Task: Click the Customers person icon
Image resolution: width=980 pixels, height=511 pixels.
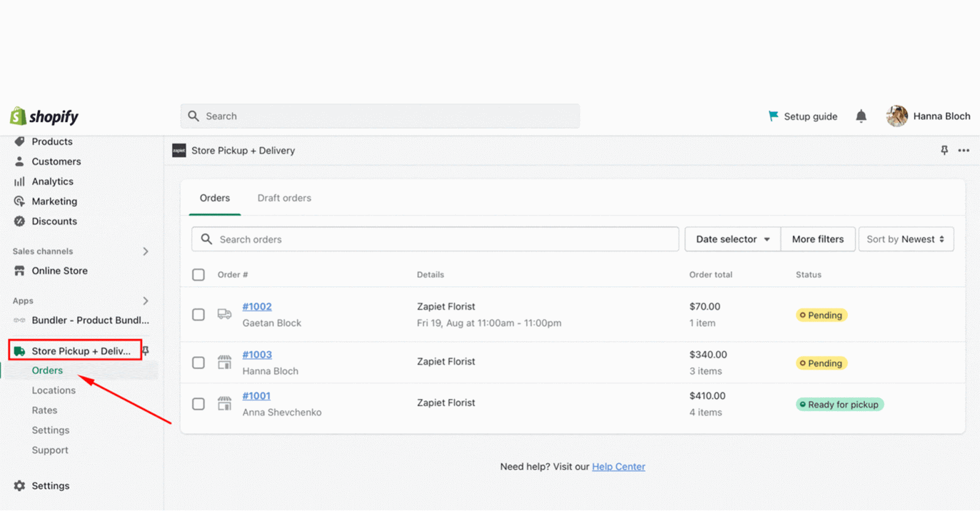Action: pyautogui.click(x=20, y=161)
